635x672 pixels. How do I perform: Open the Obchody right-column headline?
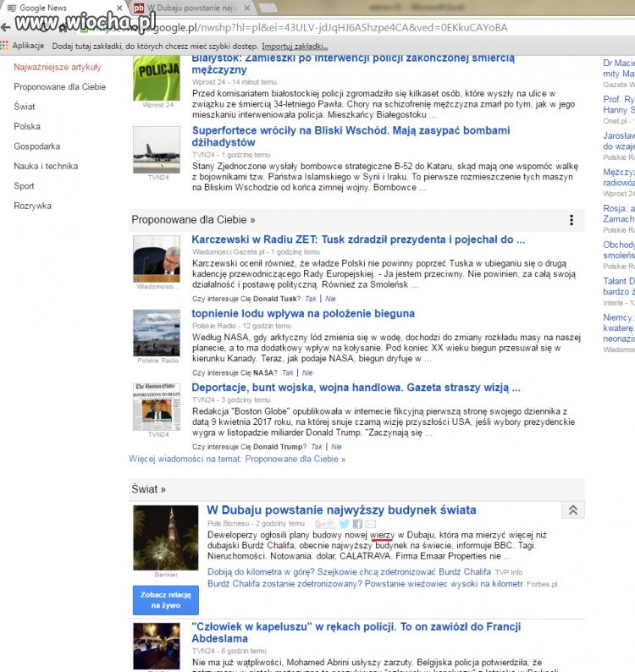[619, 250]
